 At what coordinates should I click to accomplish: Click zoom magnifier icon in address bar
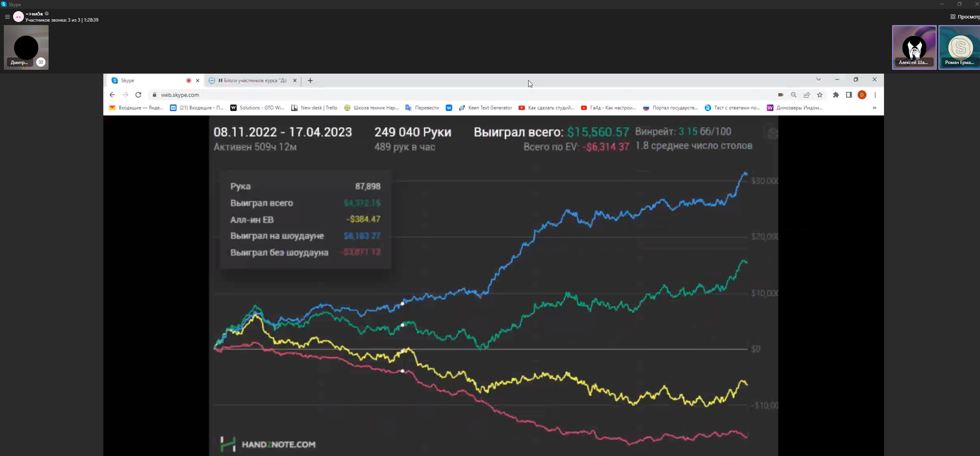[794, 95]
